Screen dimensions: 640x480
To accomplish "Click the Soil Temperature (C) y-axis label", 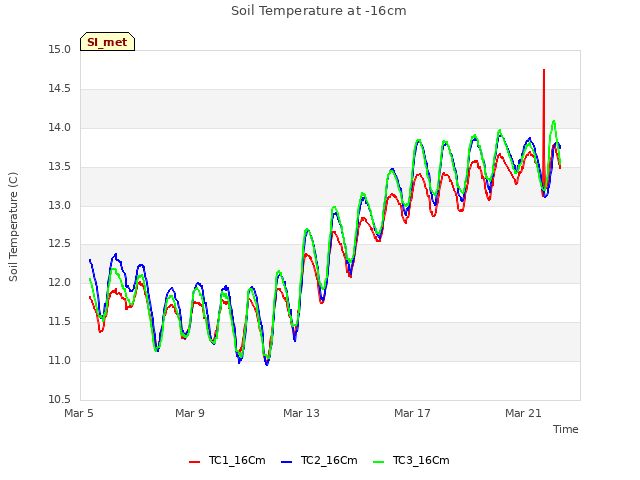I will pos(13,227).
